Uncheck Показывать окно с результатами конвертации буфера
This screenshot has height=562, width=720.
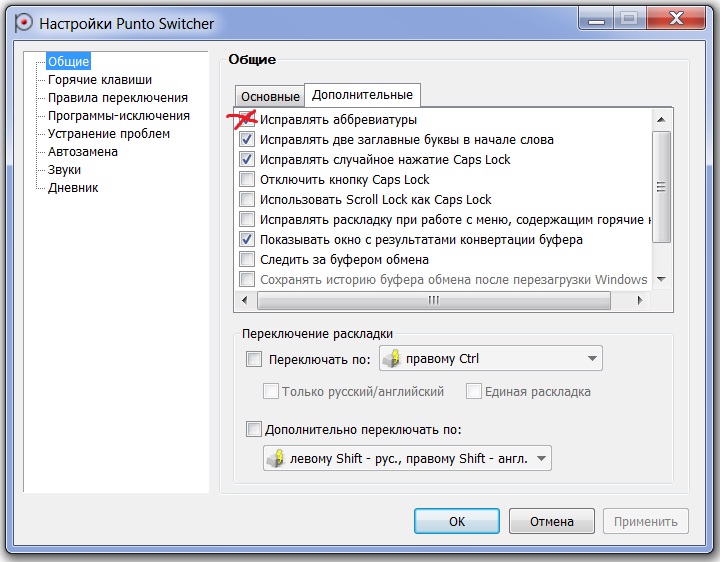pos(247,239)
